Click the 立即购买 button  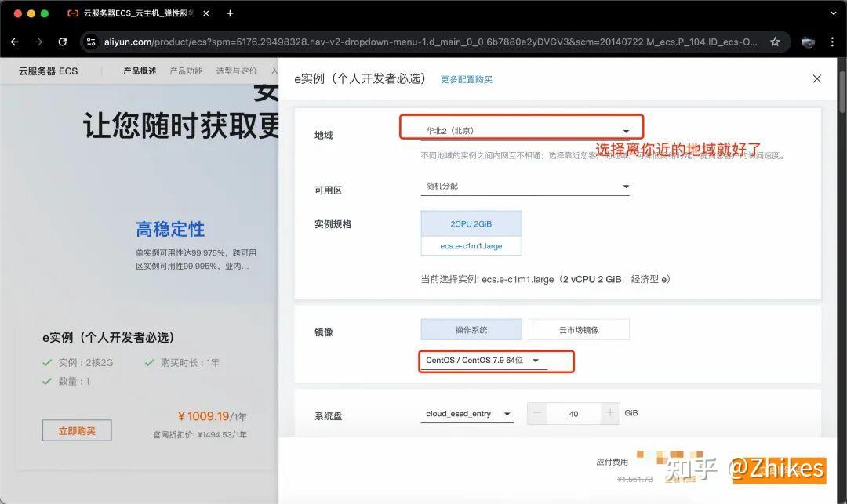(x=77, y=430)
